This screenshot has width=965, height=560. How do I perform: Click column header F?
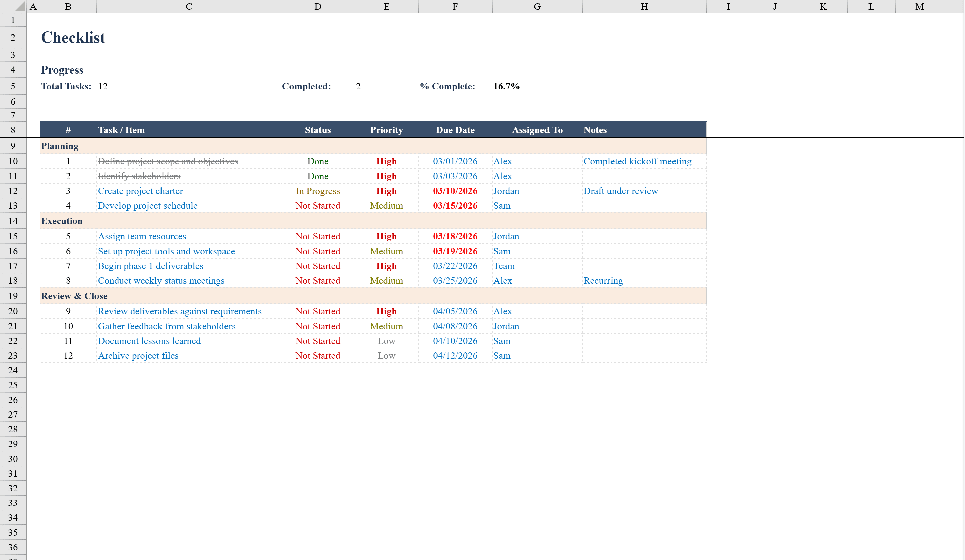coord(455,6)
